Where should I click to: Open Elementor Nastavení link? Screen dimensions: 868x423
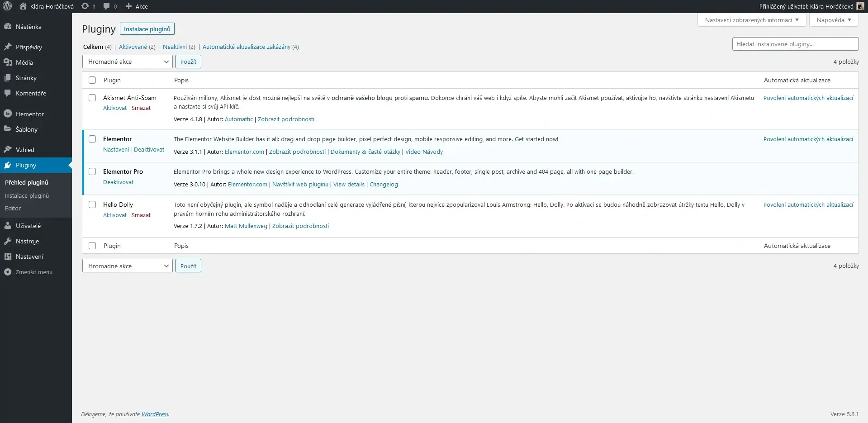coord(116,149)
